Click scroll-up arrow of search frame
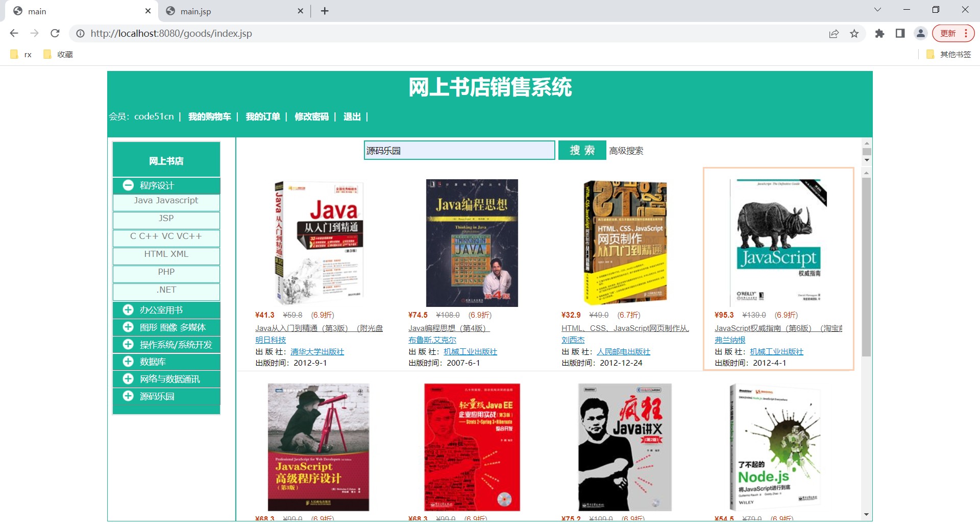The height and width of the screenshot is (526, 980). (867, 144)
